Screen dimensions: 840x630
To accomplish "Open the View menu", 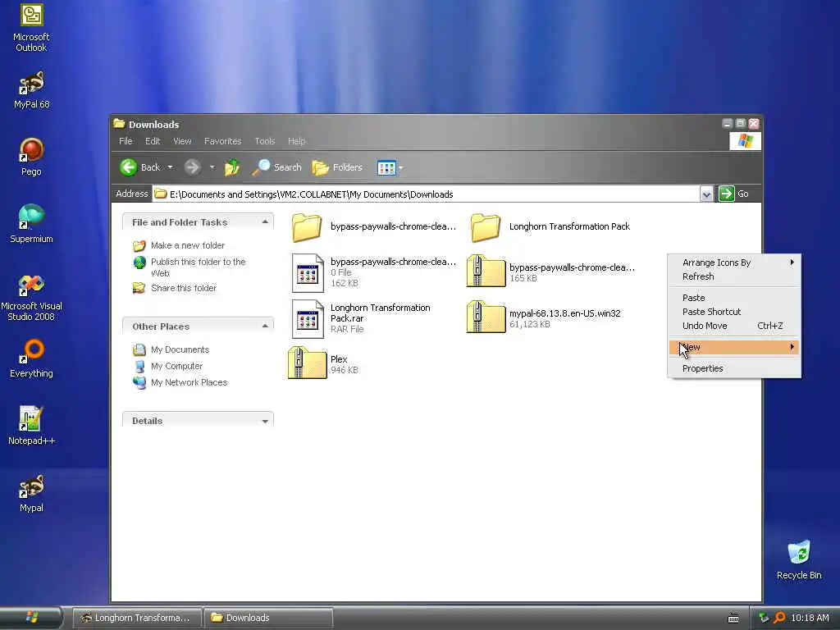I will point(182,141).
